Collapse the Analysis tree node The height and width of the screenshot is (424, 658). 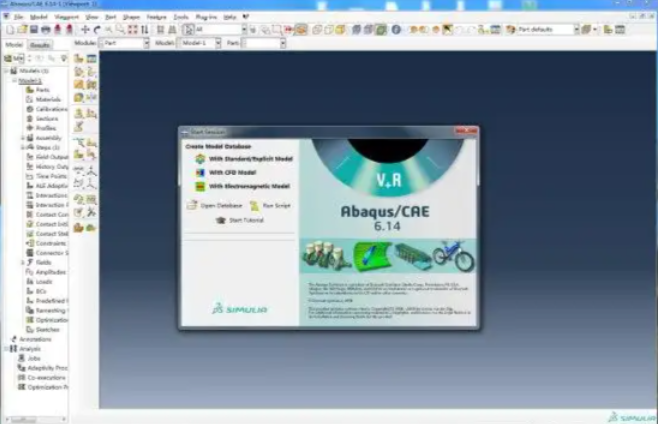coord(6,348)
